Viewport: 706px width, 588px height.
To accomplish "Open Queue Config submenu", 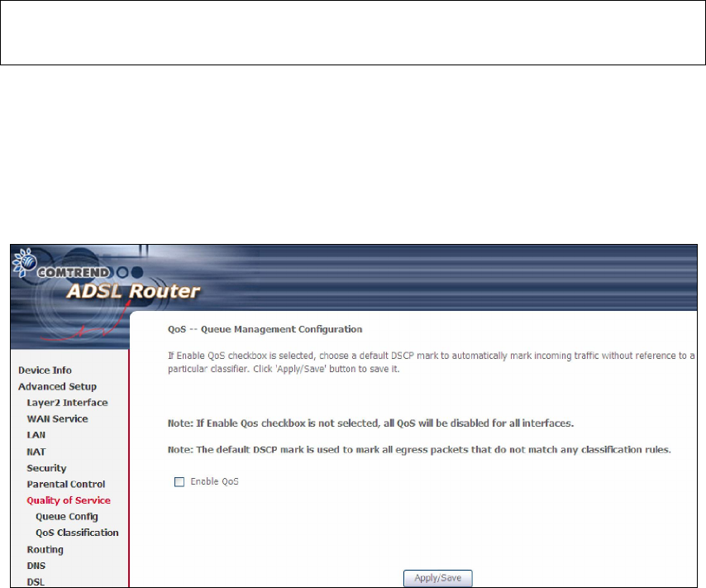I will 67,516.
